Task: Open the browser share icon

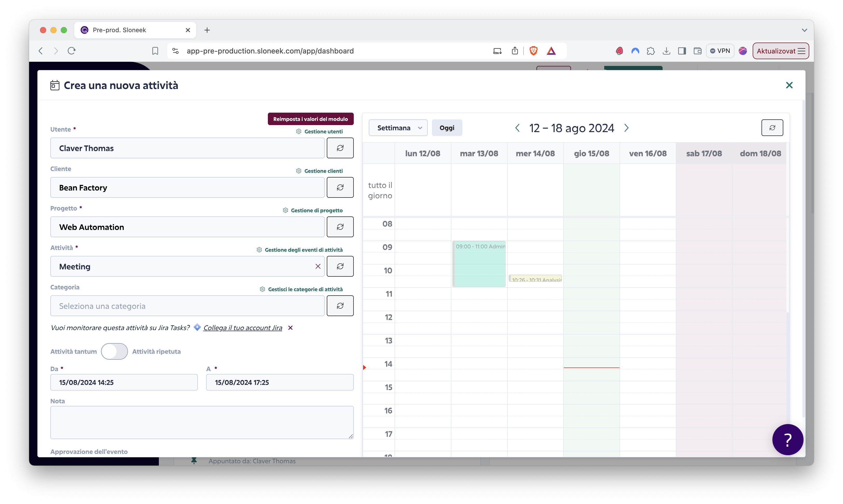Action: [x=515, y=51]
